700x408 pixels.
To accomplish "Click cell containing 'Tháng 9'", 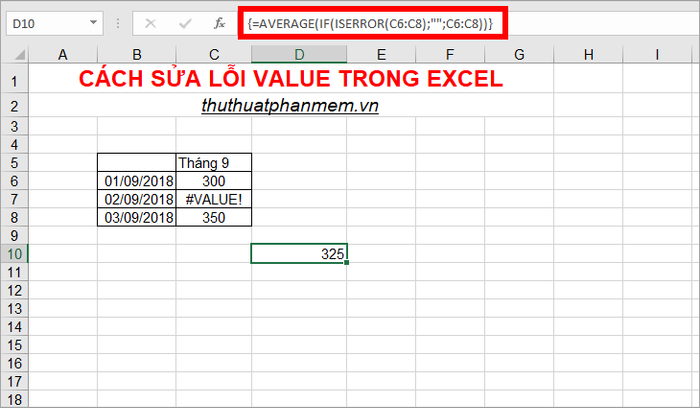I will pyautogui.click(x=214, y=163).
